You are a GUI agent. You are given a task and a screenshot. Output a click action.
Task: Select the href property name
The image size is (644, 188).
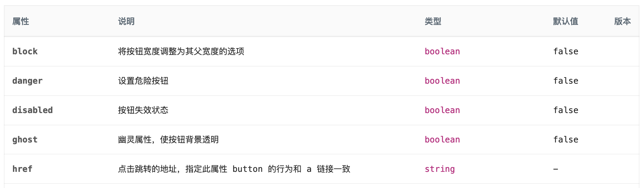tap(22, 169)
